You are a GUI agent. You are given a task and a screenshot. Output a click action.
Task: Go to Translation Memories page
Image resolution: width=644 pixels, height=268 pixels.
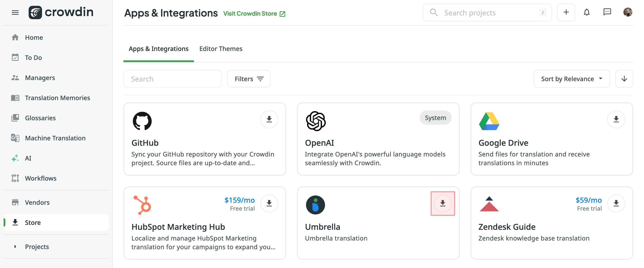pyautogui.click(x=57, y=98)
